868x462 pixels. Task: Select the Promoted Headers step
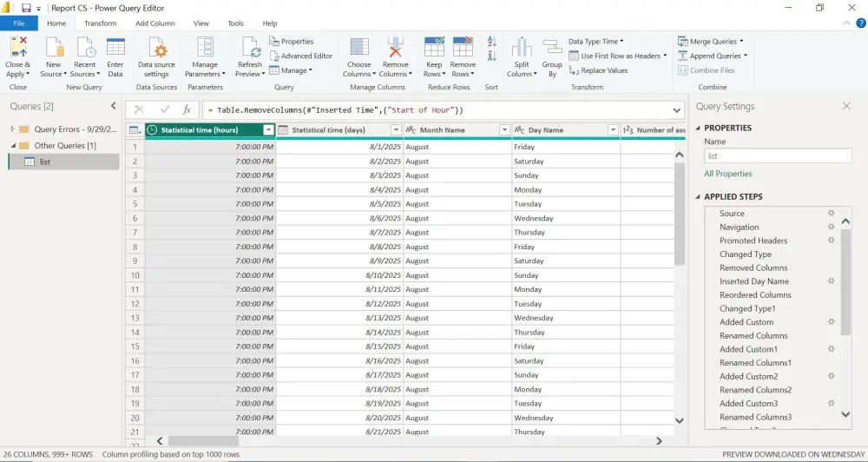[753, 241]
